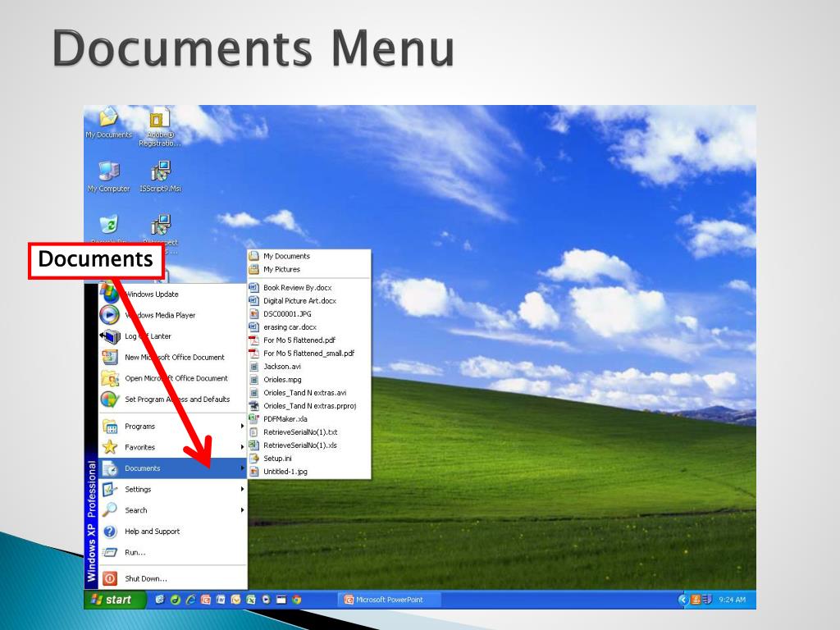Click the highlighted Documents menu item

172,468
